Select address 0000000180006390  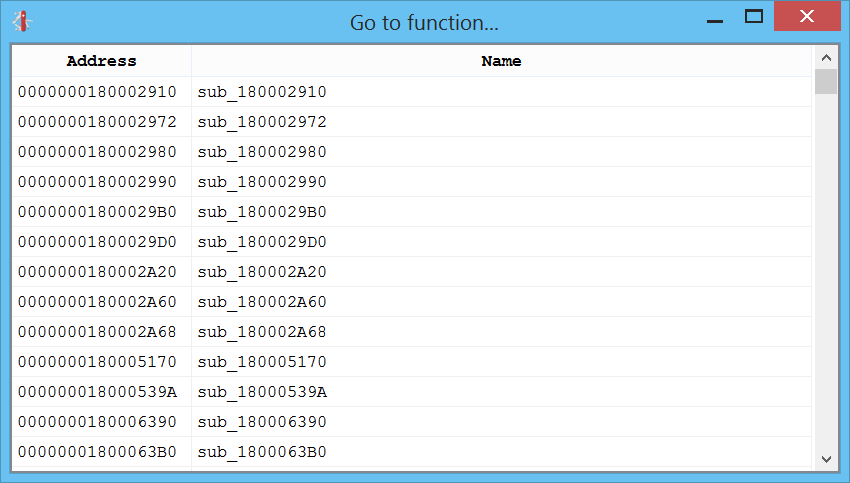97,422
